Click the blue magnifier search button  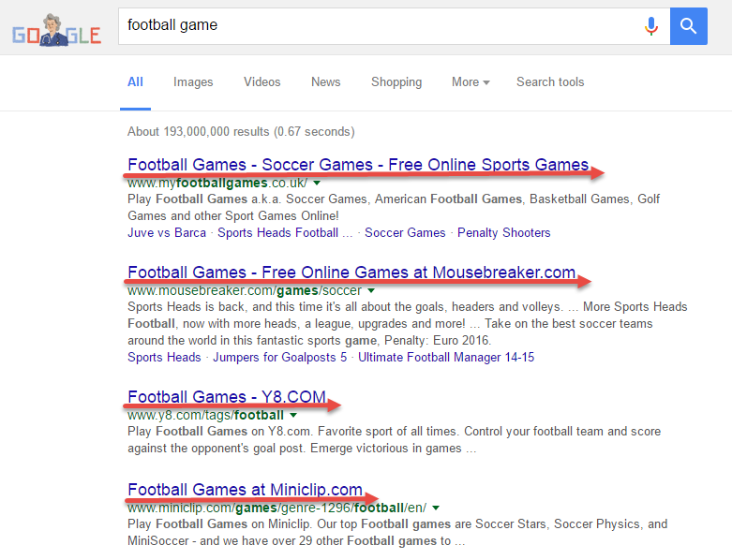(x=689, y=26)
